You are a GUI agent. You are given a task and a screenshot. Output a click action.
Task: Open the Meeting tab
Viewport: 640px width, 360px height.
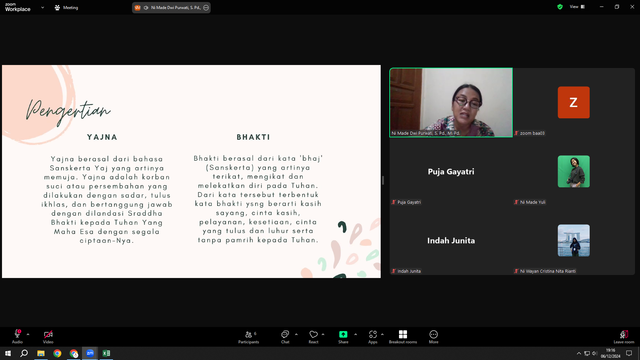tap(66, 7)
